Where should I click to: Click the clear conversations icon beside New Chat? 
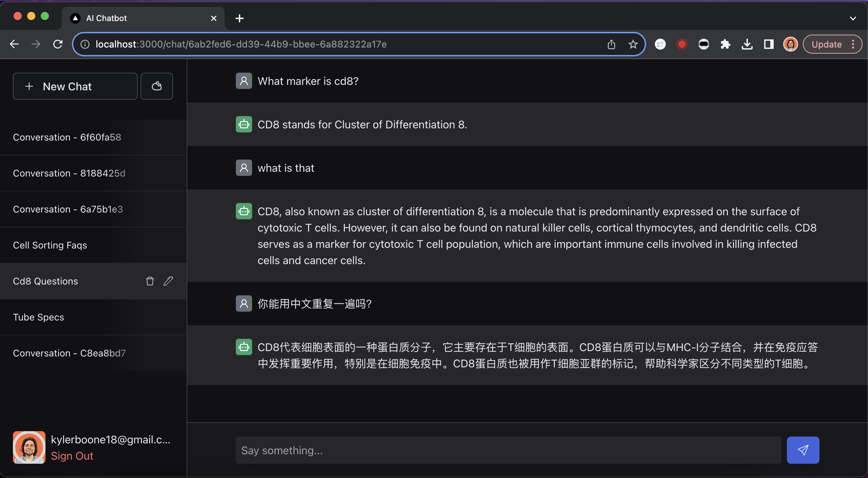click(x=156, y=86)
